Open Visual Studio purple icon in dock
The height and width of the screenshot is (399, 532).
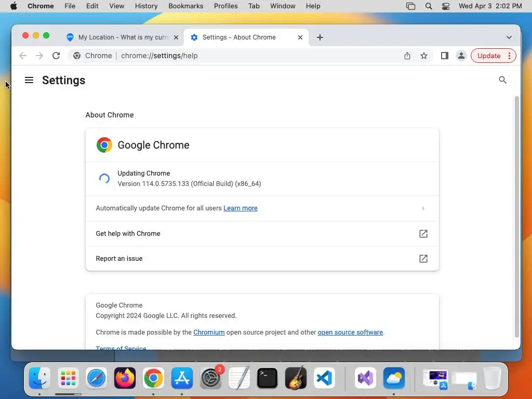click(365, 378)
